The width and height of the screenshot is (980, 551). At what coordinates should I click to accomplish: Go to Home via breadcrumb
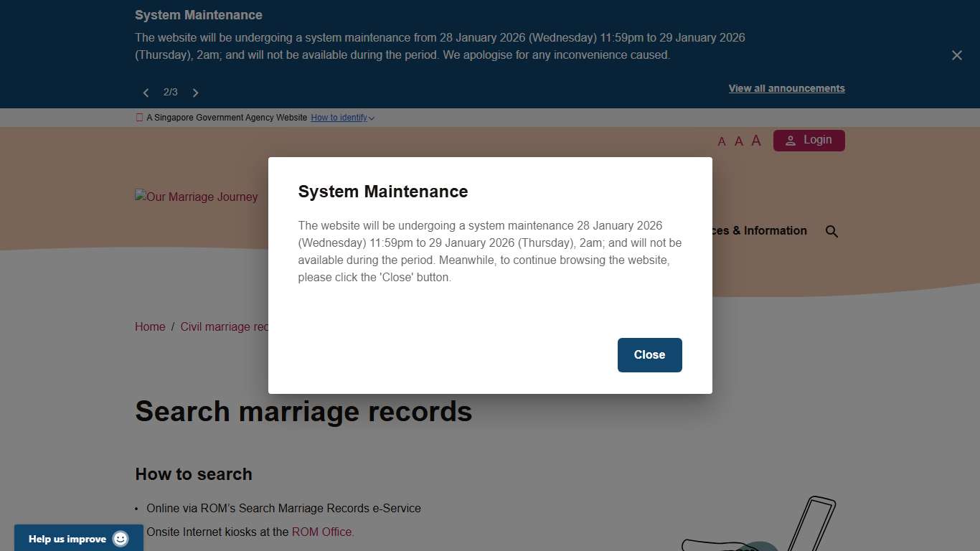150,326
